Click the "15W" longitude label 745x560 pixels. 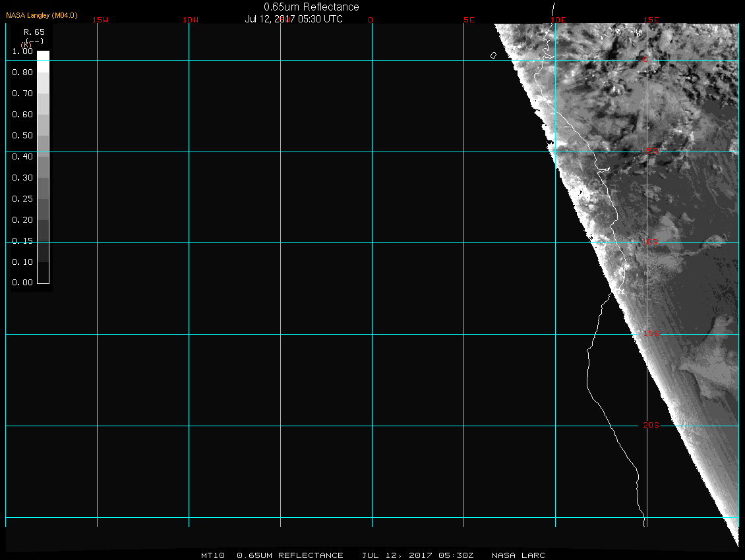coord(100,20)
